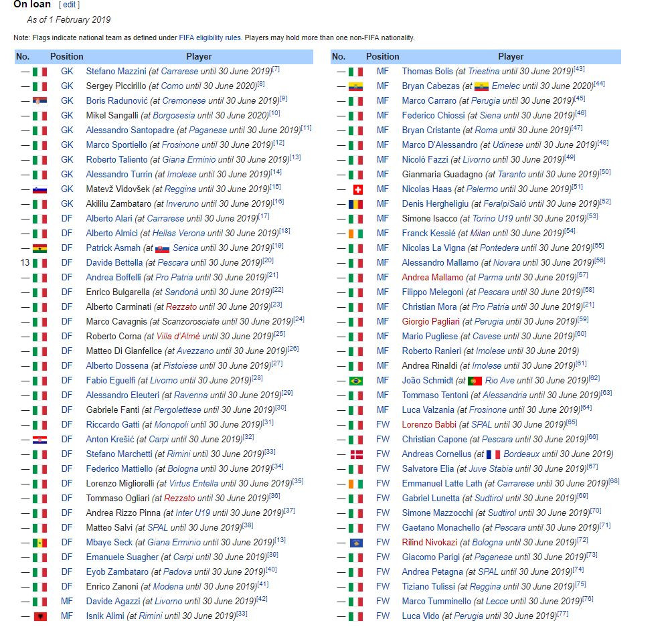Open Bryan Cristante's player page

click(x=431, y=130)
